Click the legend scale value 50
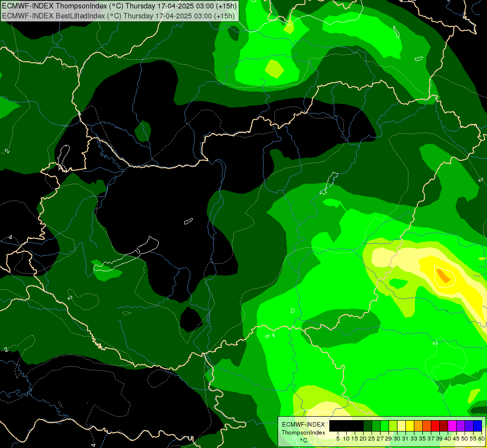Image resolution: width=487 pixels, height=448 pixels. point(465,439)
